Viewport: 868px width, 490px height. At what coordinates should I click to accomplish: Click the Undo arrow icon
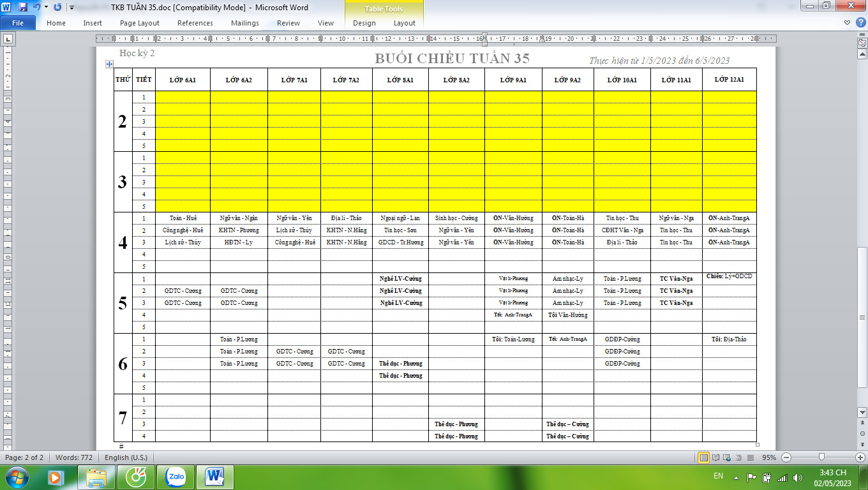click(x=36, y=8)
